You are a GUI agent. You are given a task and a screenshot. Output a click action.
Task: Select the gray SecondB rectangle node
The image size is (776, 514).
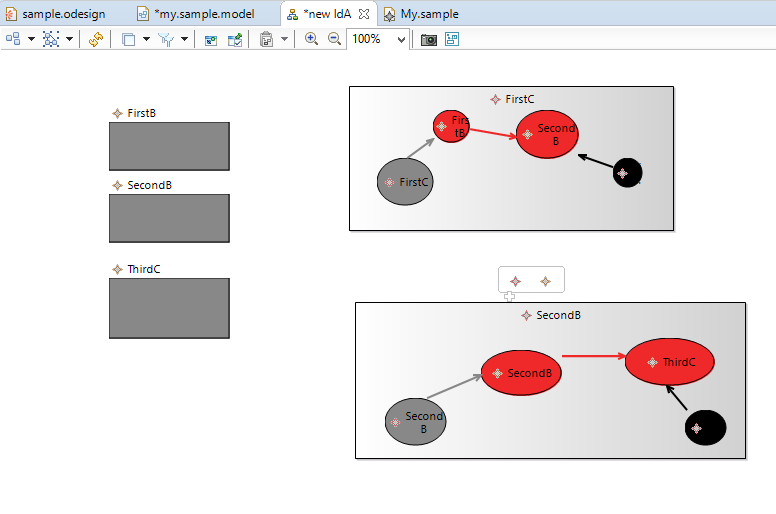(169, 218)
